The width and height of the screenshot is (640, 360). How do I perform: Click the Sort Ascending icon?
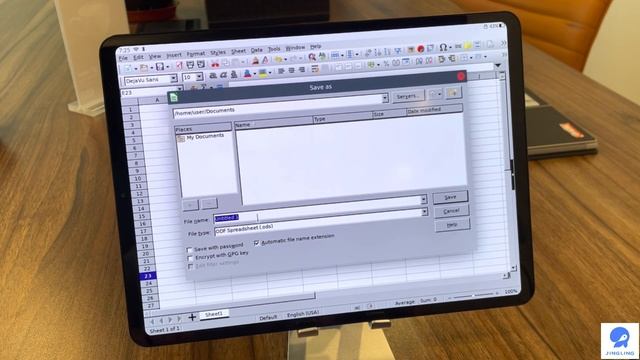(378, 53)
